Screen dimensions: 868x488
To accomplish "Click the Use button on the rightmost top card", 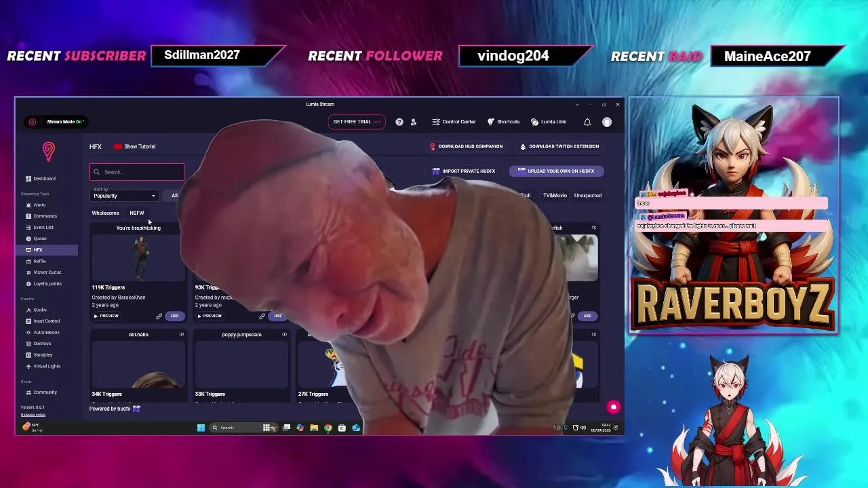I will tap(587, 316).
